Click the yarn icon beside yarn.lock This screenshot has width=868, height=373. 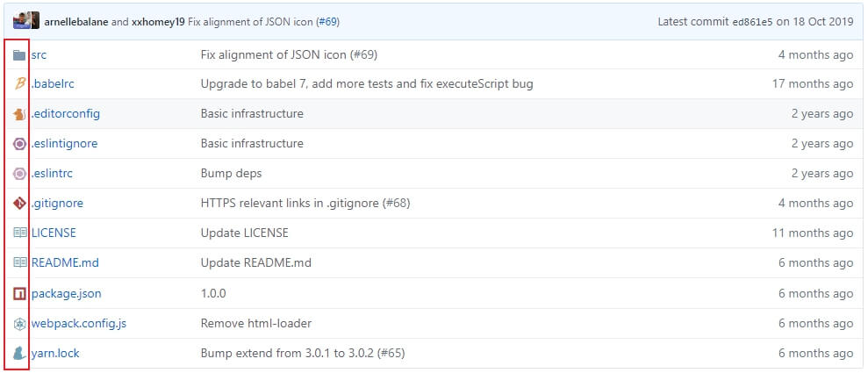(x=19, y=353)
